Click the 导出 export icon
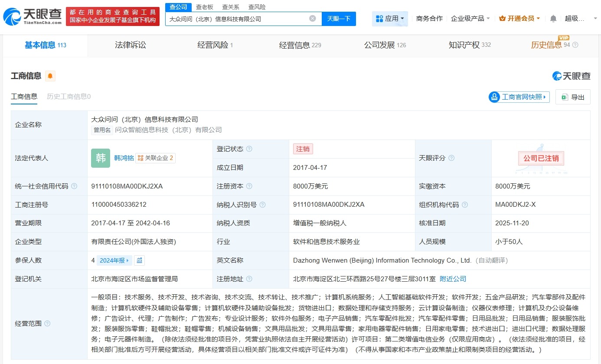 565,97
